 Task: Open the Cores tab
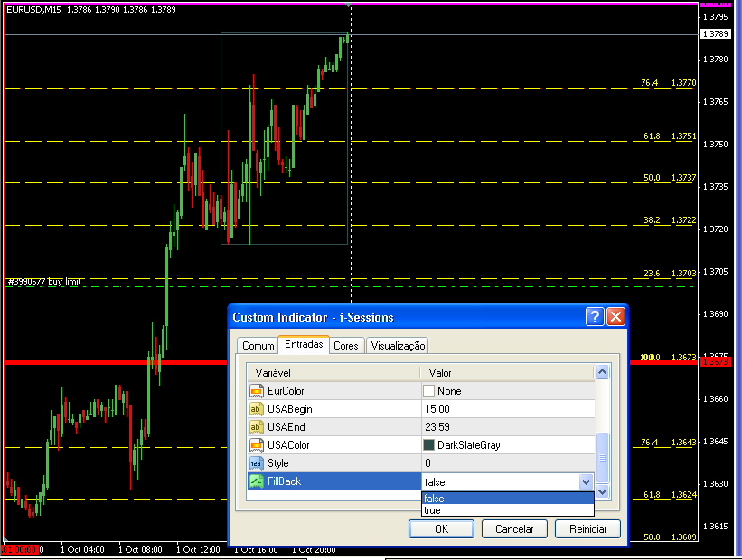346,346
